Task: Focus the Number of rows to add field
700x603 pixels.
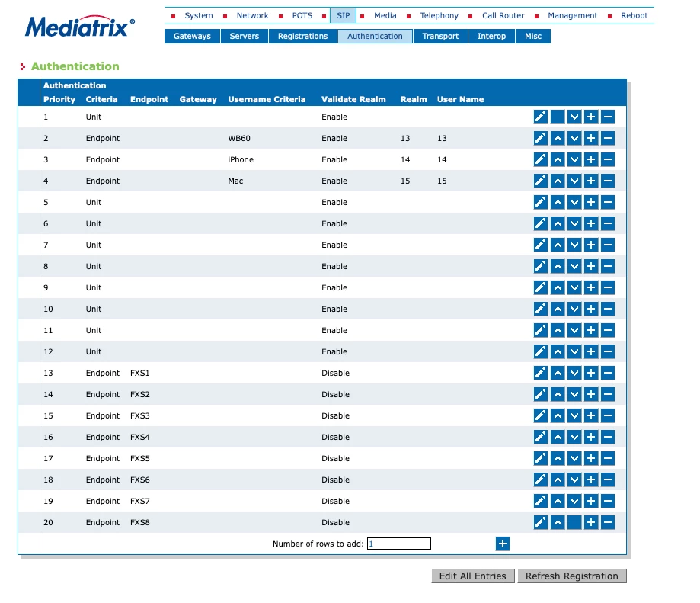Action: point(398,544)
